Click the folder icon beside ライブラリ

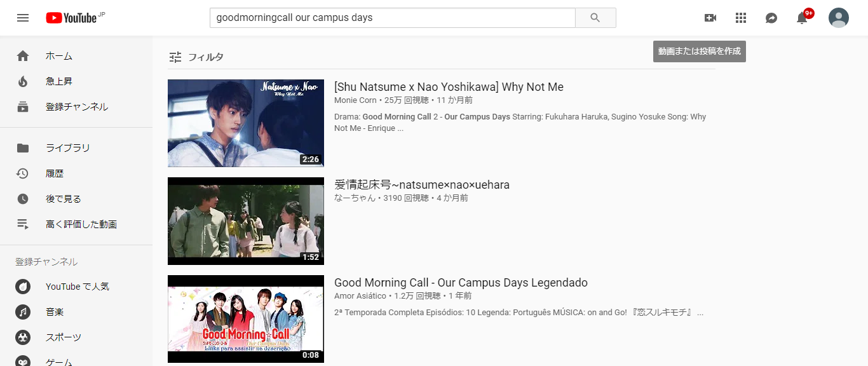[23, 148]
